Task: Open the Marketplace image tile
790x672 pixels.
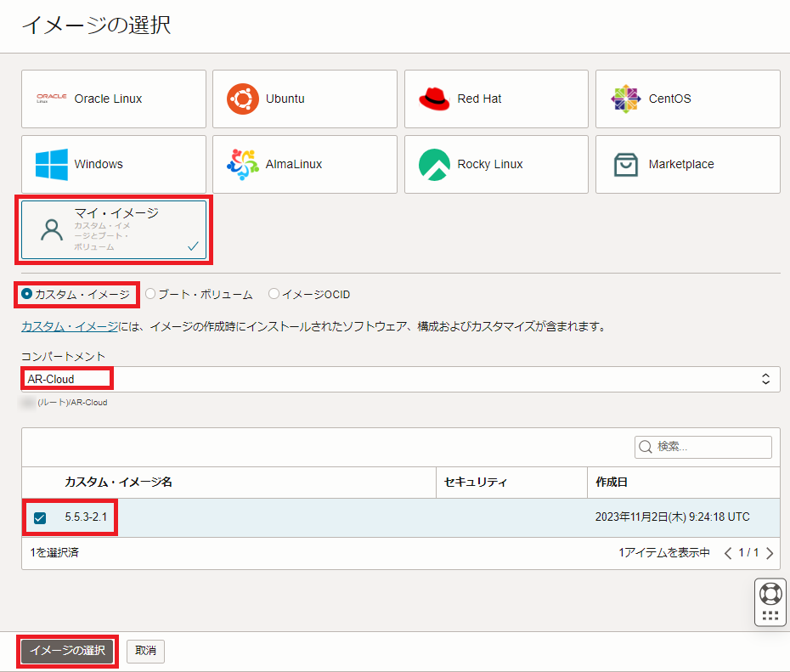Action: (x=687, y=164)
